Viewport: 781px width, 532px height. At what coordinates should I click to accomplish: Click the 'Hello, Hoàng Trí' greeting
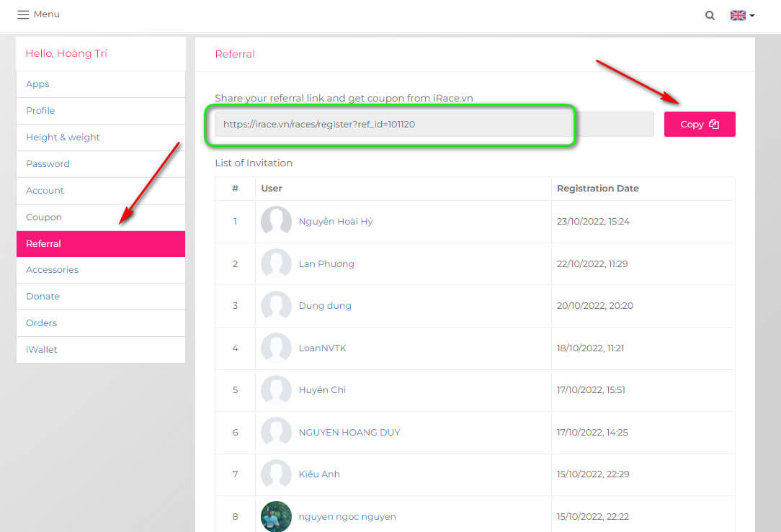pos(66,53)
